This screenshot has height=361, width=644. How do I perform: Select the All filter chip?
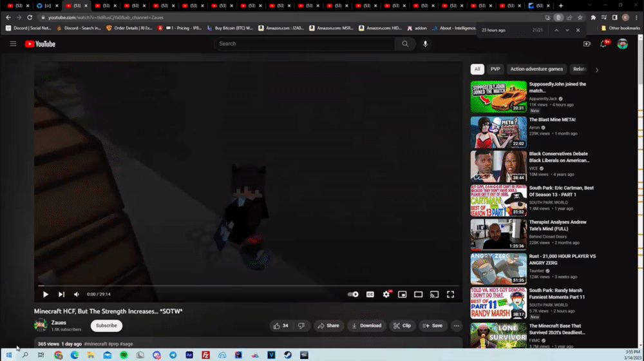tap(477, 69)
